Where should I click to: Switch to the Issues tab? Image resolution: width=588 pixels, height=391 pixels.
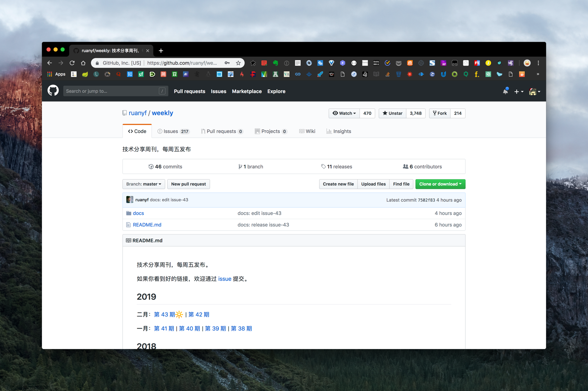173,131
